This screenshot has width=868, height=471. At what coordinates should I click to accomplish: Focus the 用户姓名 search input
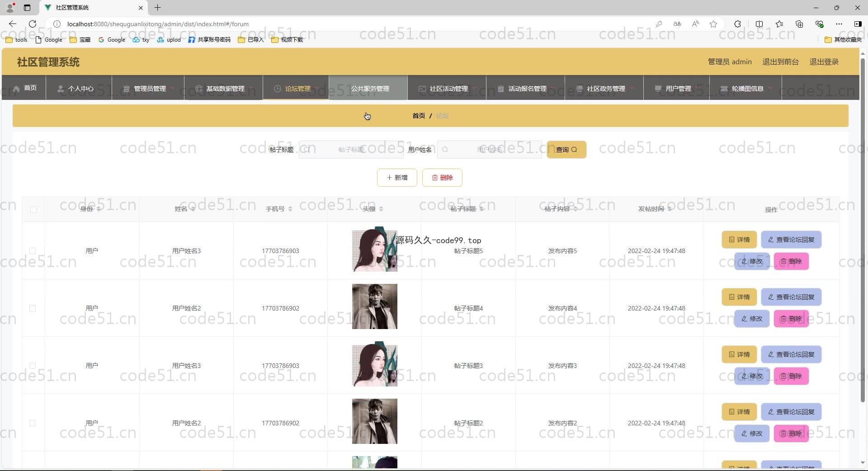(x=489, y=150)
